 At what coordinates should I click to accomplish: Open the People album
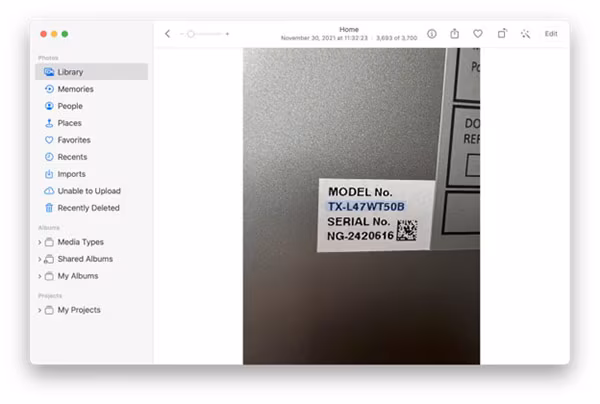[x=91, y=106]
